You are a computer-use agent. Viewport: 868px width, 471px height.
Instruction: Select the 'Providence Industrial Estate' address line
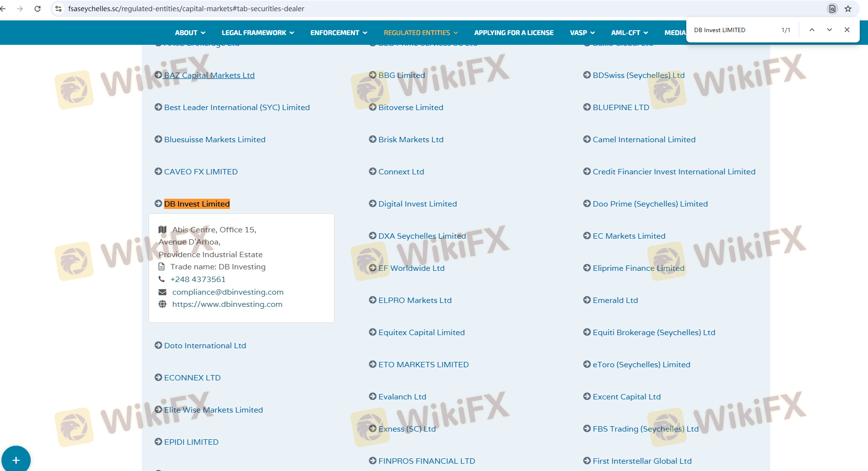coord(210,254)
